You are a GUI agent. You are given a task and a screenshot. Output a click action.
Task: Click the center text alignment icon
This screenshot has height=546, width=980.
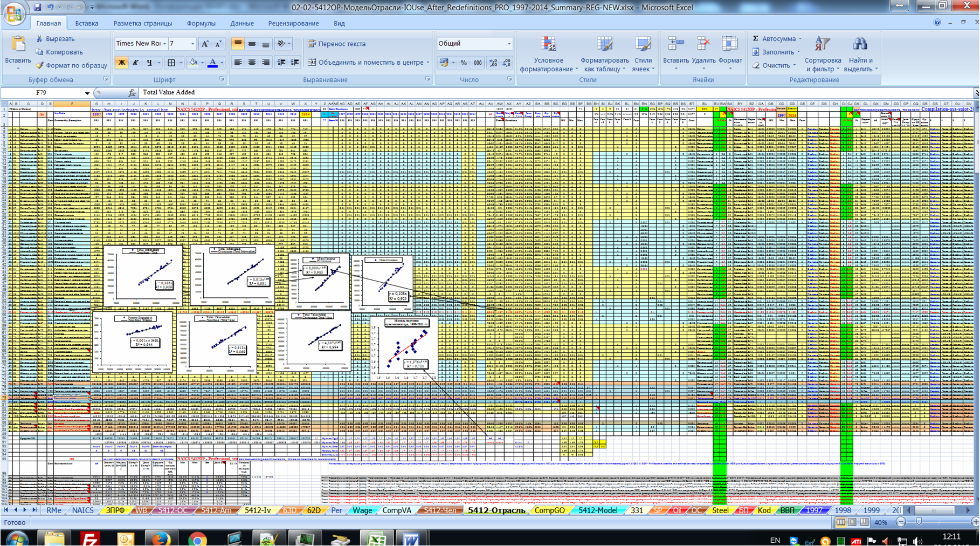[252, 63]
